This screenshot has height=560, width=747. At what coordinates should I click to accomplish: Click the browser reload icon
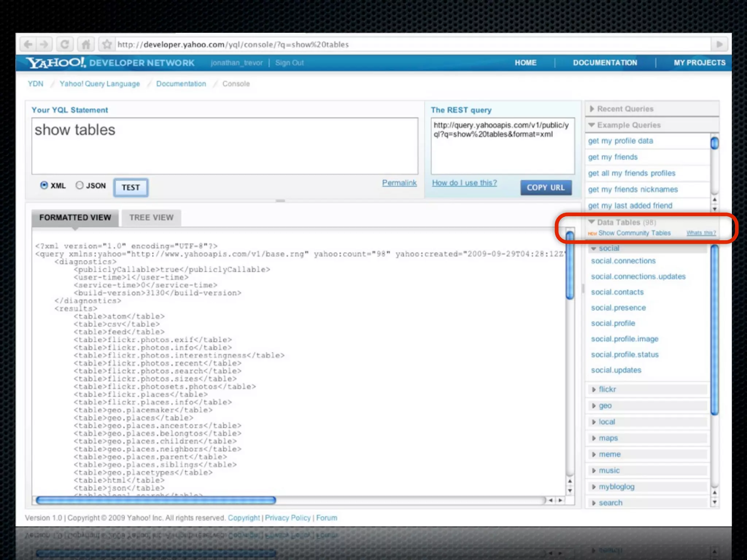pos(65,44)
